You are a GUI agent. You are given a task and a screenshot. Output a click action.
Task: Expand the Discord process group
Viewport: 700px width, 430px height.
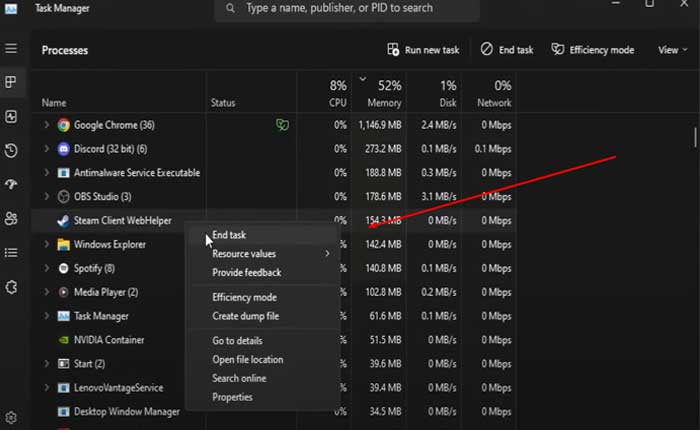click(46, 149)
